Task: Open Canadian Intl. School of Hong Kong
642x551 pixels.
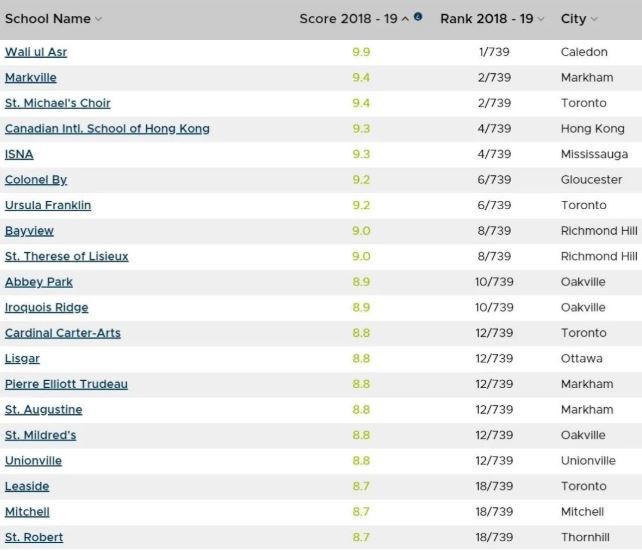Action: tap(107, 129)
